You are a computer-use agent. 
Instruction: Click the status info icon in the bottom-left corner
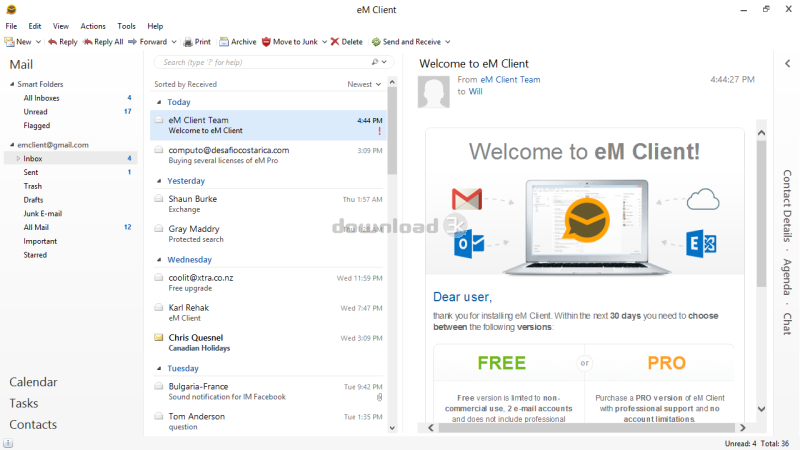(8, 443)
